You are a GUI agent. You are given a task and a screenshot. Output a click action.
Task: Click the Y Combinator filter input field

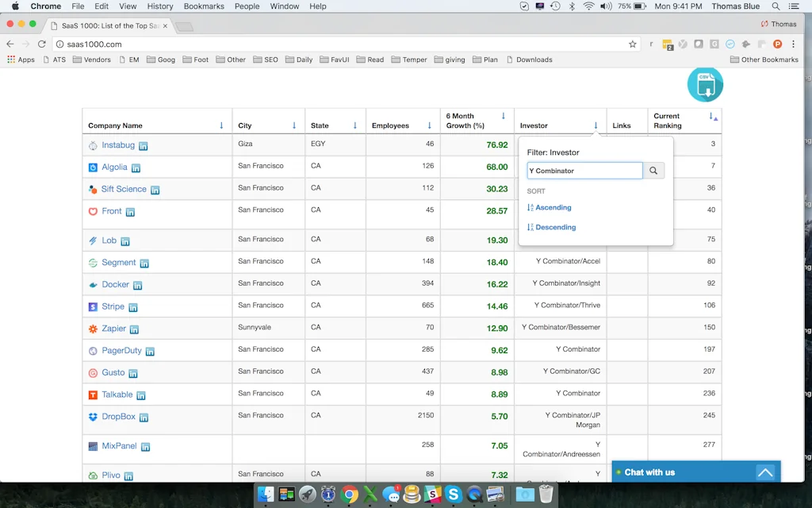click(x=584, y=170)
